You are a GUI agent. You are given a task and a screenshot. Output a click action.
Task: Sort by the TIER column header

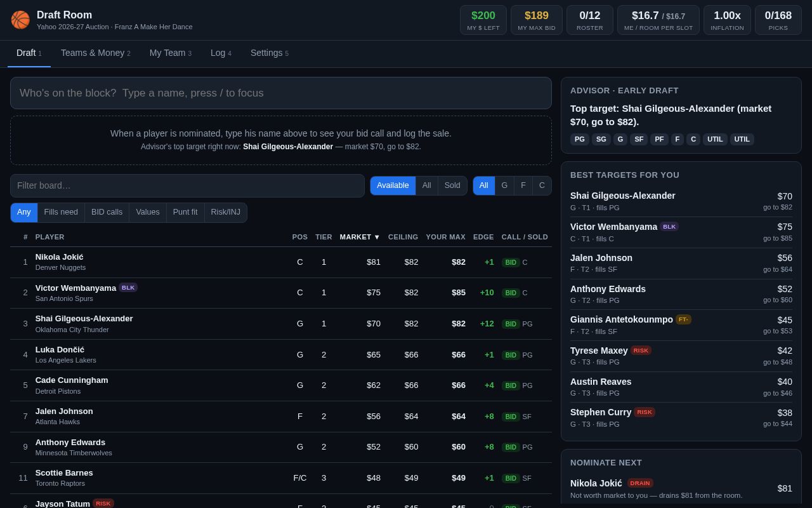pyautogui.click(x=324, y=237)
